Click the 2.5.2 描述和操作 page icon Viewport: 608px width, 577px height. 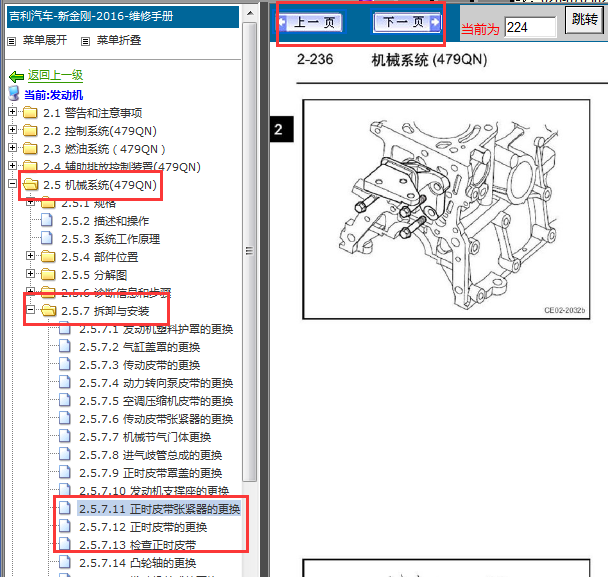[47, 220]
